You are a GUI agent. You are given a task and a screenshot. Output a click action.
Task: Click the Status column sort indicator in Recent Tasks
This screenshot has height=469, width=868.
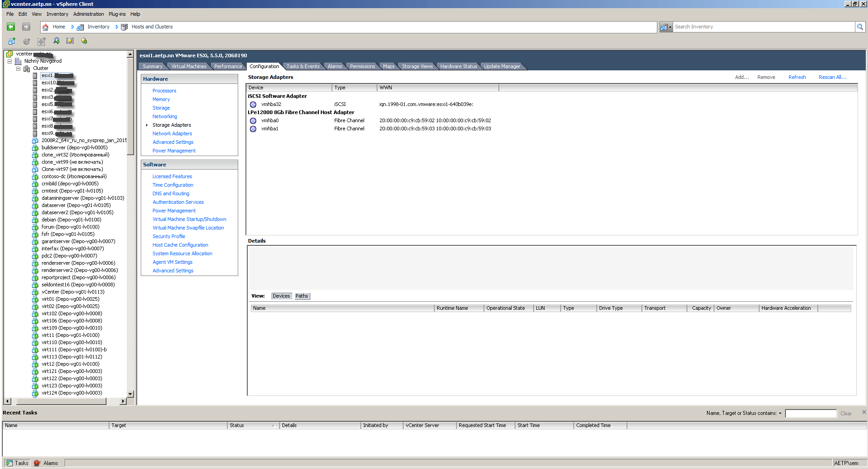tap(273, 426)
